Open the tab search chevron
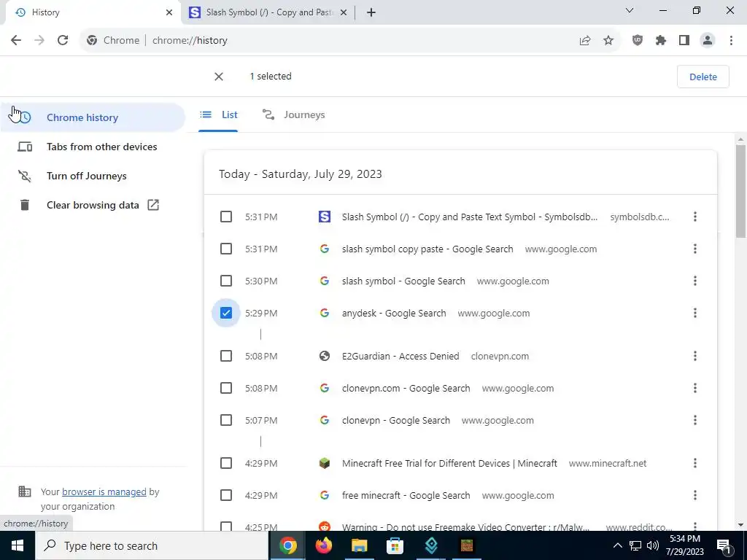 coord(630,10)
